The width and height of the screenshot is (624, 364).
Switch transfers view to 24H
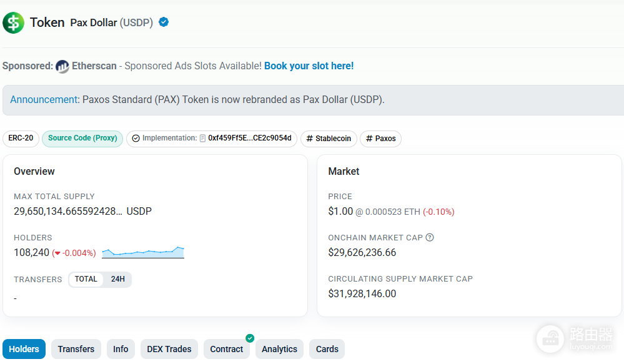(x=118, y=279)
